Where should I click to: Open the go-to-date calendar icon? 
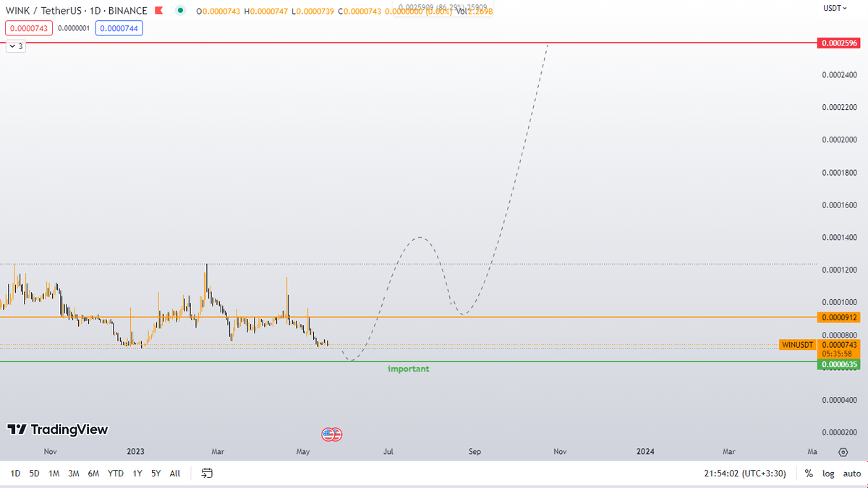point(207,474)
